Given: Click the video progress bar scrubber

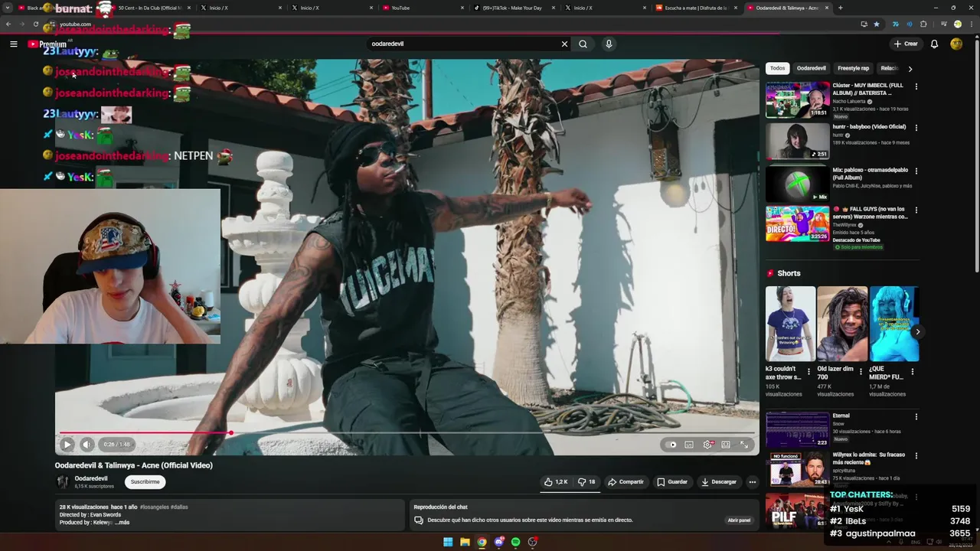Looking at the screenshot, I should coord(230,433).
